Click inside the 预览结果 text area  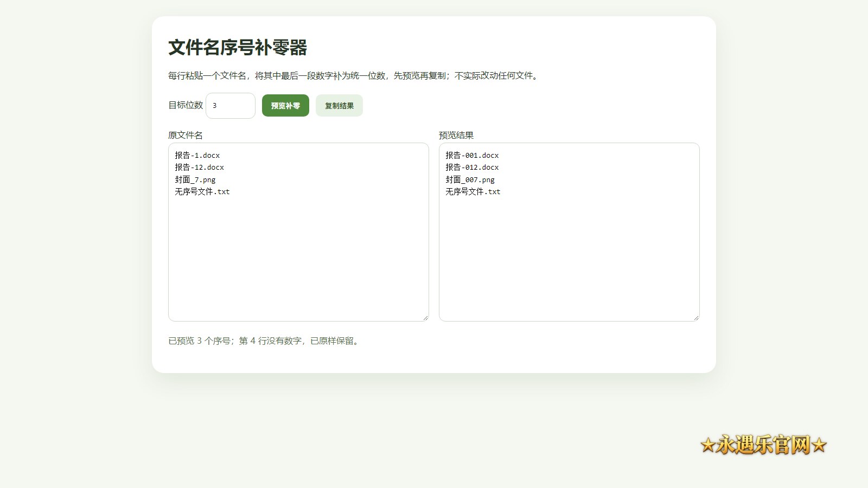569,232
